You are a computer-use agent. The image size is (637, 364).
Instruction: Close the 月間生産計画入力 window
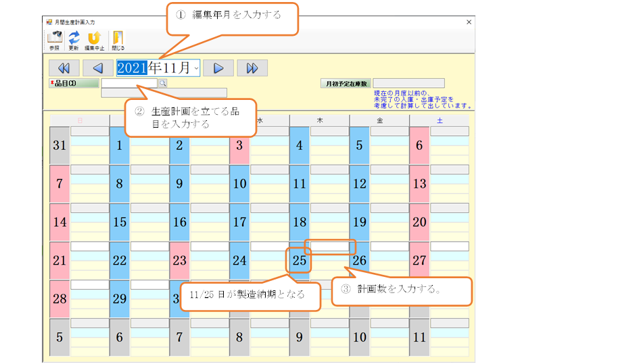pyautogui.click(x=469, y=22)
